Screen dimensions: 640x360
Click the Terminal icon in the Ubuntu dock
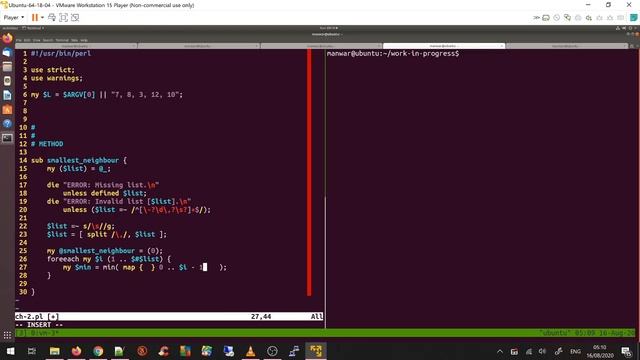[7, 138]
